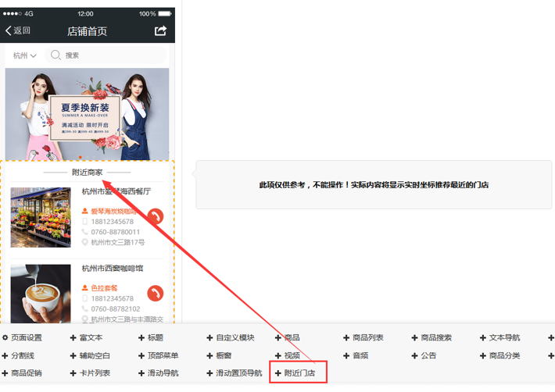Tap the phone call icon for the first store
The image size is (555, 392).
(156, 216)
